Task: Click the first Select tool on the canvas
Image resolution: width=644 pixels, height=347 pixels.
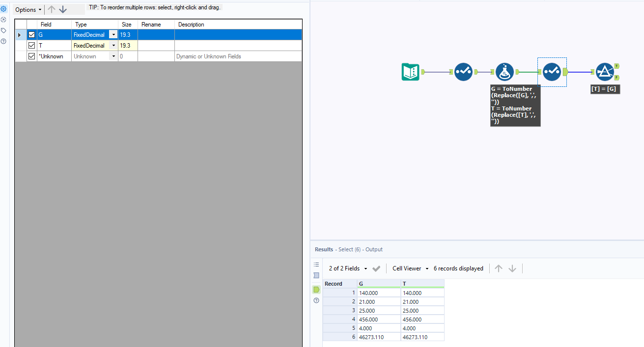Action: [463, 72]
